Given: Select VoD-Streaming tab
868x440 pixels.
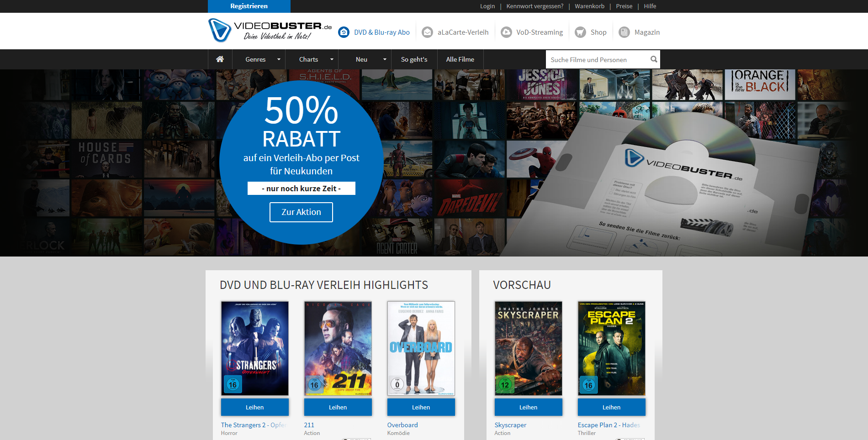Looking at the screenshot, I should coord(532,32).
